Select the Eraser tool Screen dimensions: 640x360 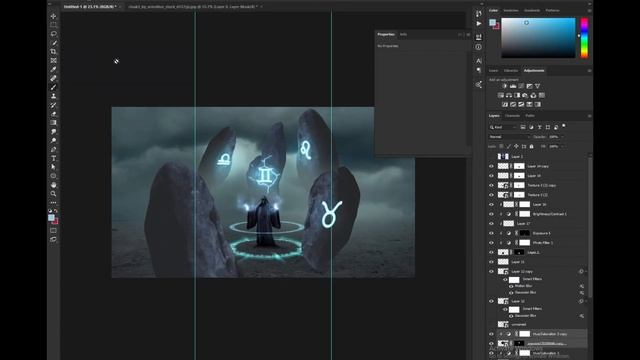(x=53, y=114)
